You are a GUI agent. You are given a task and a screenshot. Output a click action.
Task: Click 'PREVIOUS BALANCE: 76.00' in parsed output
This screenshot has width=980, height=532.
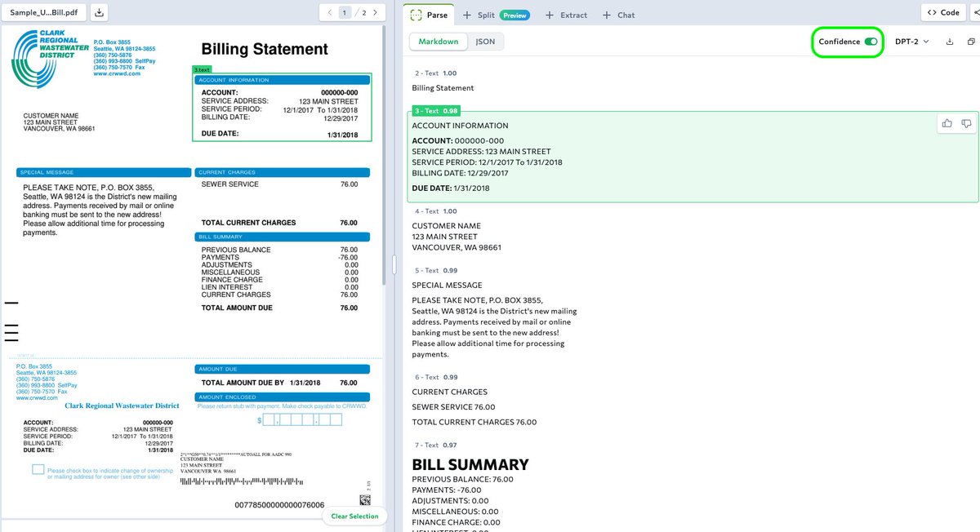tap(463, 480)
